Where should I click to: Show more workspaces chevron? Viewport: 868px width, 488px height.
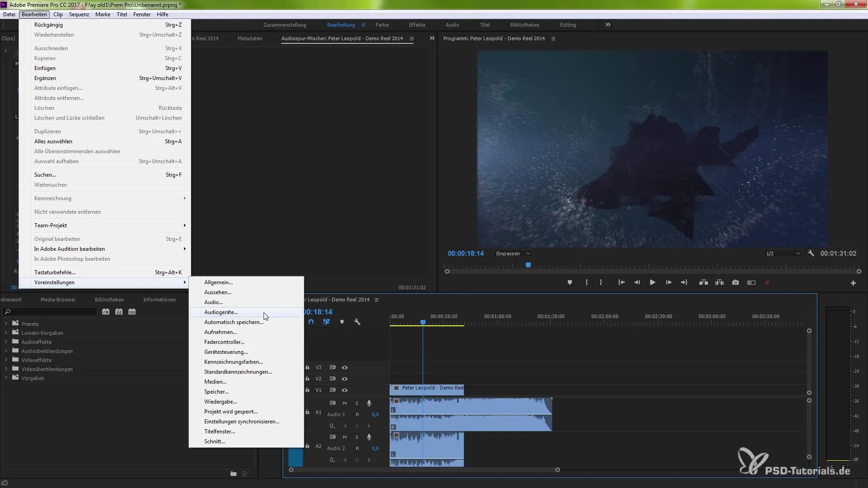tap(608, 25)
